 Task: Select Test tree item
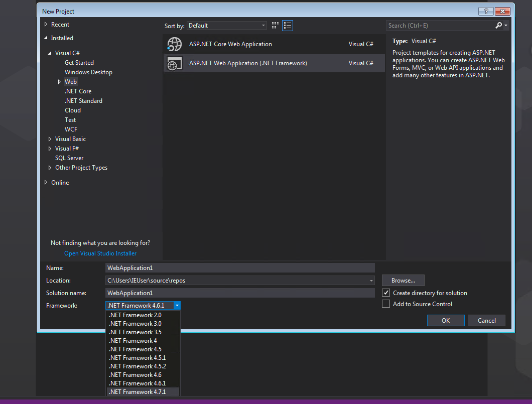pyautogui.click(x=70, y=120)
